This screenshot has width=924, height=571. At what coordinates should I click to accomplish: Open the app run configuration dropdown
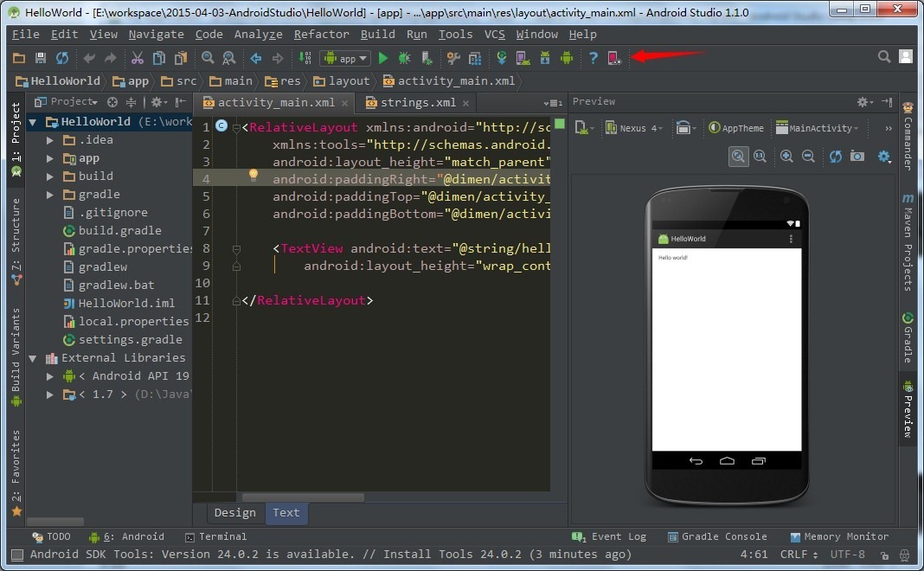345,58
